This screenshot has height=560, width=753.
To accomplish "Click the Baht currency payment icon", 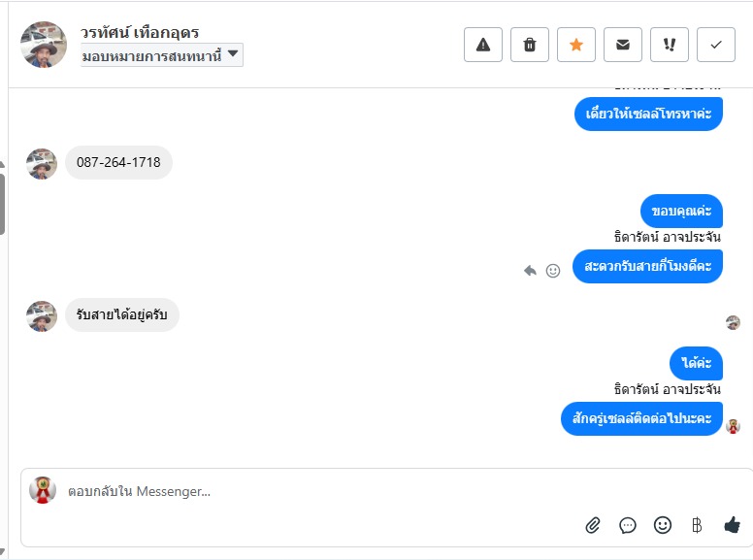I will click(697, 525).
